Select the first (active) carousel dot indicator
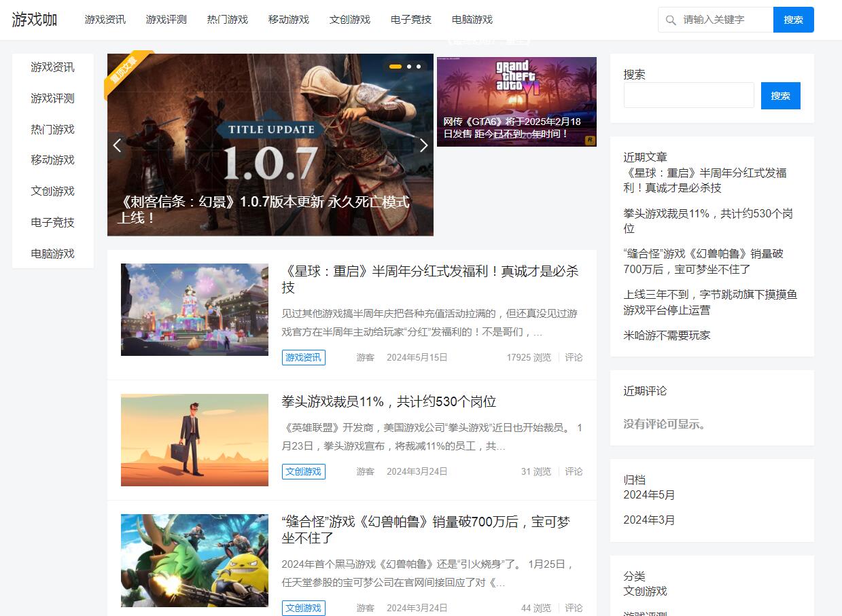 coord(395,67)
